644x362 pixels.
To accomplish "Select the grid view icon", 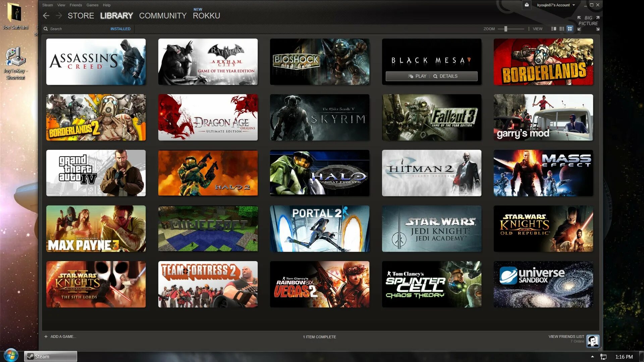I will coord(570,29).
